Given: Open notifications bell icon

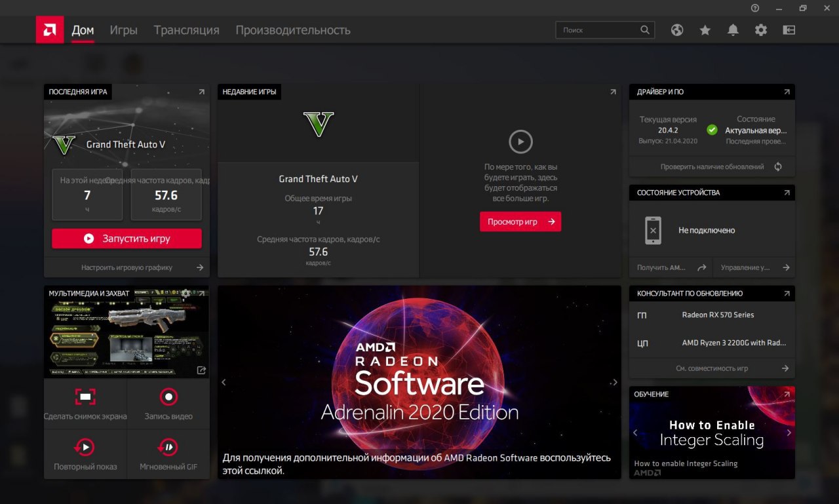Looking at the screenshot, I should click(x=733, y=30).
